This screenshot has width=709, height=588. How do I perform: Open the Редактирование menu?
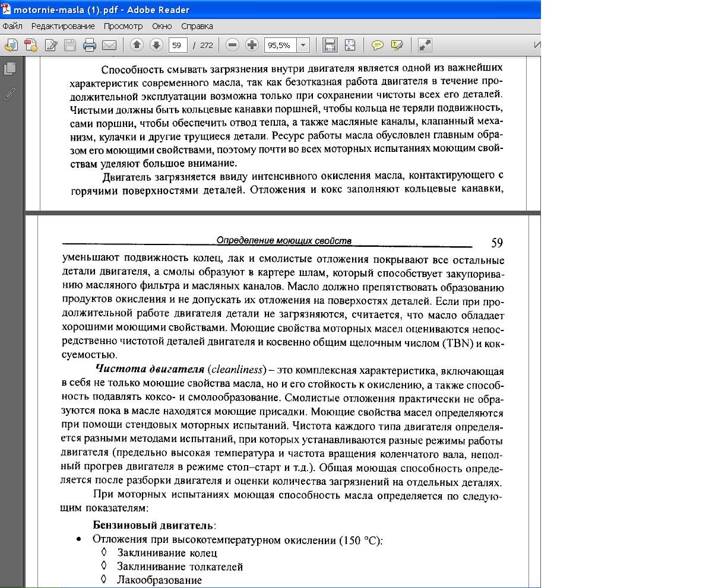63,26
